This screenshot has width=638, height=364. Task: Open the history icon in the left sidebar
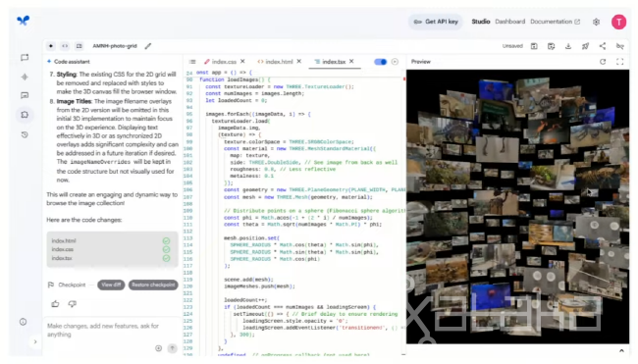[x=25, y=134]
